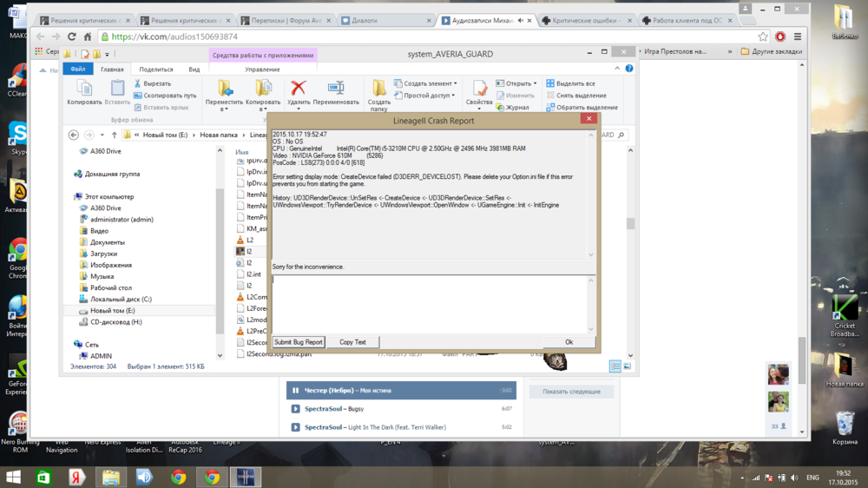Viewport: 868px width, 488px height.
Task: Select Local Disk (C:) in navigation tree
Action: pos(121,300)
